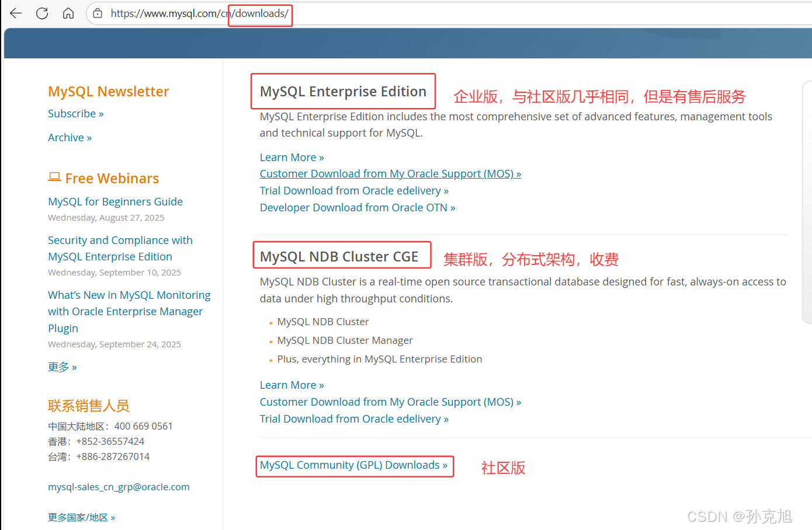Open Developer Download from Oracle OTN link

pos(358,208)
